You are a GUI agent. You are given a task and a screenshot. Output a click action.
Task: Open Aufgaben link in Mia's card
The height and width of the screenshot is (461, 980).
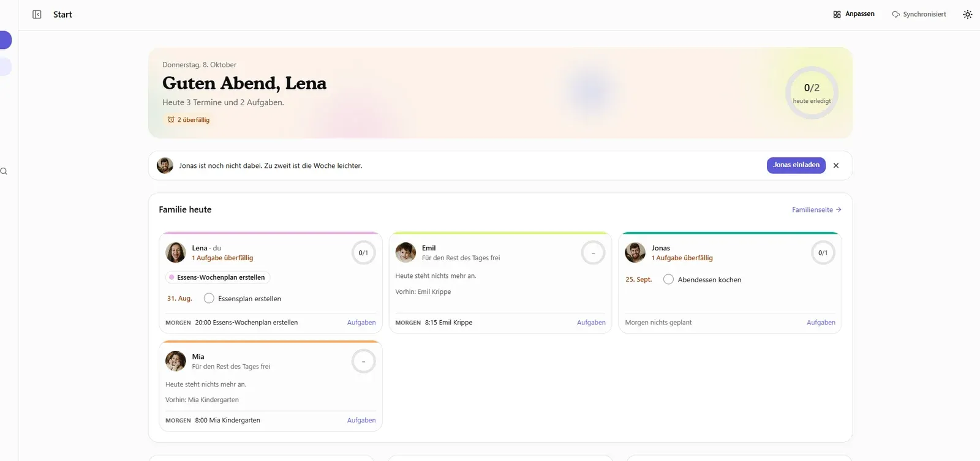click(361, 421)
